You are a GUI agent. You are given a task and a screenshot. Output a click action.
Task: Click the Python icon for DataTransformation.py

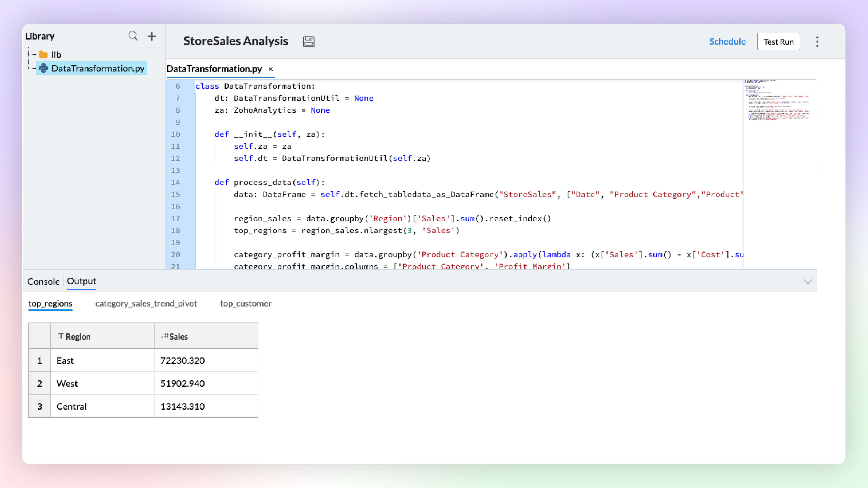click(43, 68)
